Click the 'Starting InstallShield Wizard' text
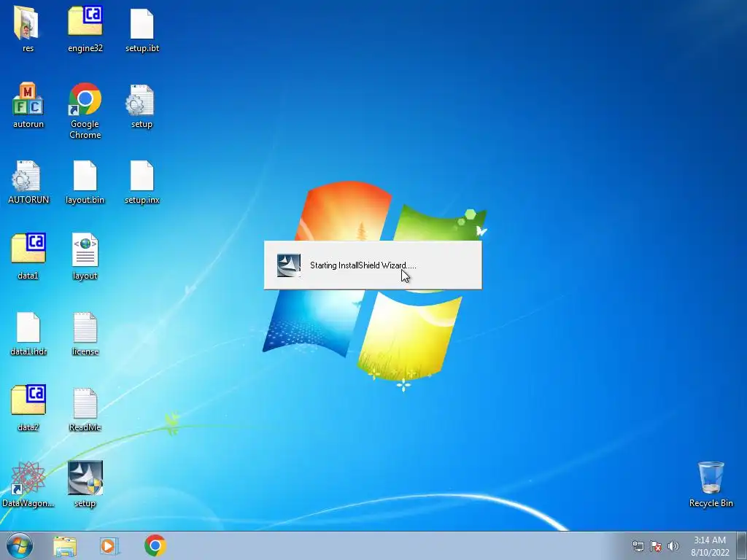 coord(363,265)
